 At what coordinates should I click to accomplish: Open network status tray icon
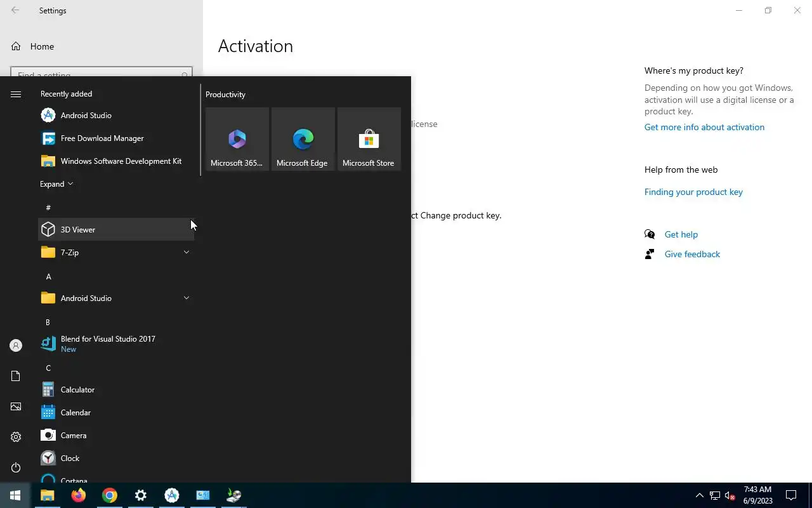pos(715,495)
